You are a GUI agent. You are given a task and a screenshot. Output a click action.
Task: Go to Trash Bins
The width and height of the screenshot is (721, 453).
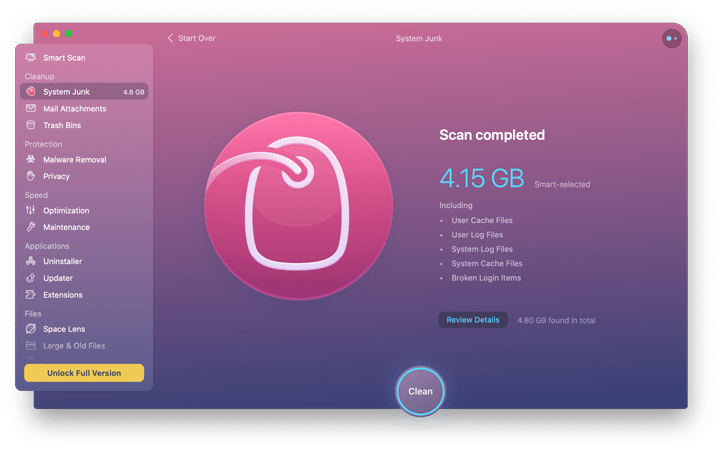coord(84,125)
